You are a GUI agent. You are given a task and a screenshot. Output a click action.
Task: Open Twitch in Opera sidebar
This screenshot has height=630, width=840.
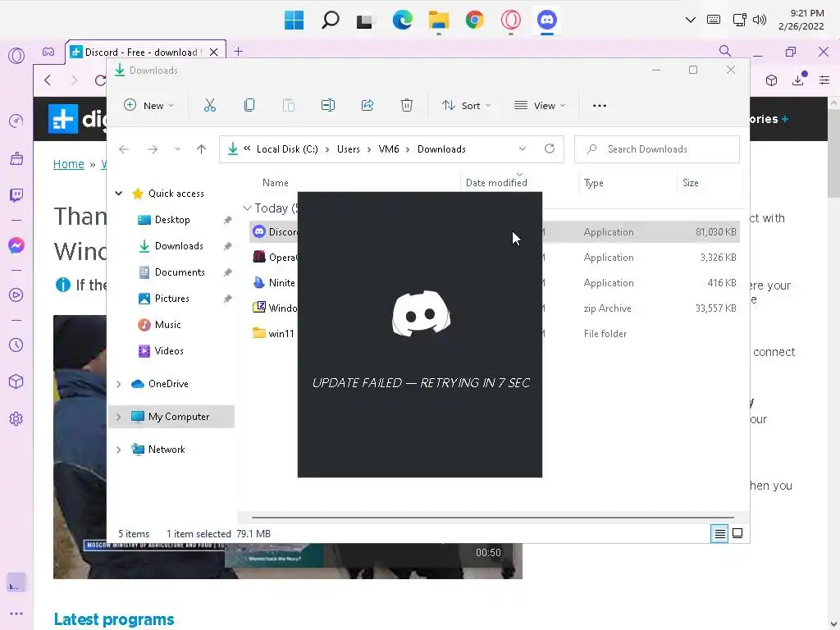(16, 195)
